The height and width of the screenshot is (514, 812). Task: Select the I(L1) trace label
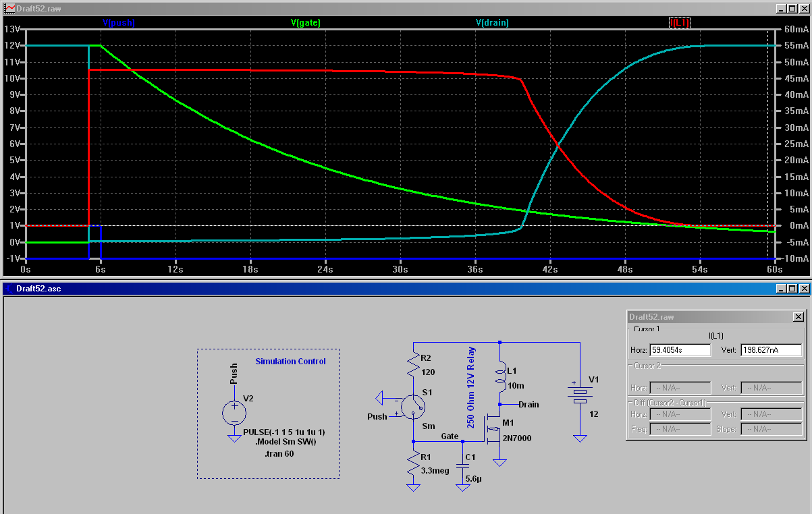[680, 22]
